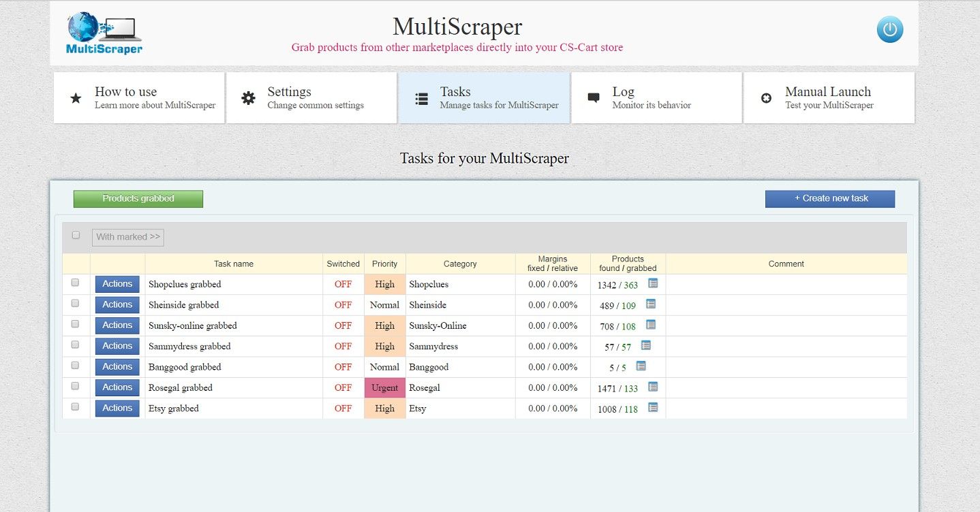
Task: Check the Sammydress grabbed task checkbox
Action: point(75,345)
